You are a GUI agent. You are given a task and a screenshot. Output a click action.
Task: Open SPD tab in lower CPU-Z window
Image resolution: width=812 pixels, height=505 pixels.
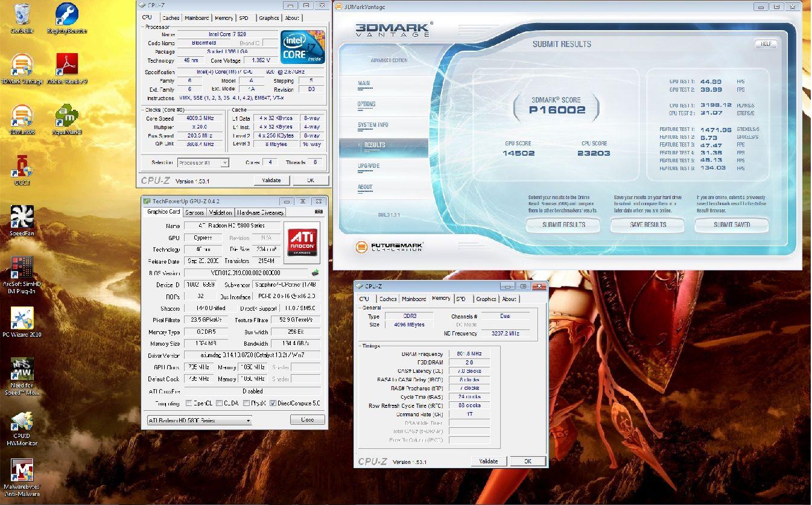pyautogui.click(x=461, y=299)
